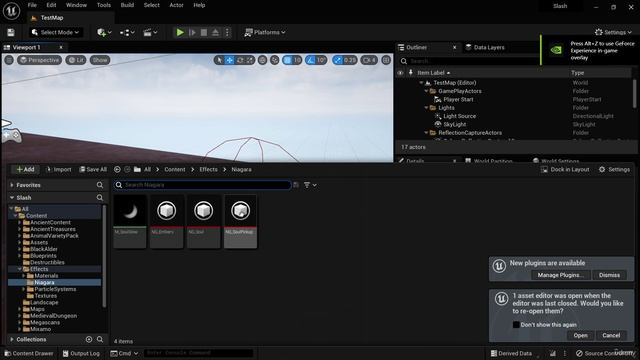Expand the Favorites section
The width and height of the screenshot is (640, 360).
pyautogui.click(x=12, y=185)
